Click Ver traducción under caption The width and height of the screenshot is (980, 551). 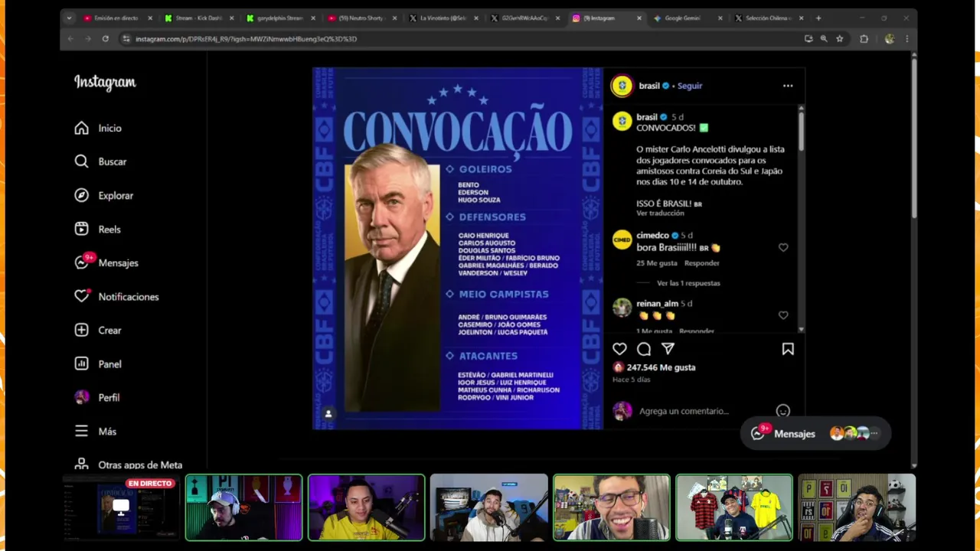pos(660,214)
